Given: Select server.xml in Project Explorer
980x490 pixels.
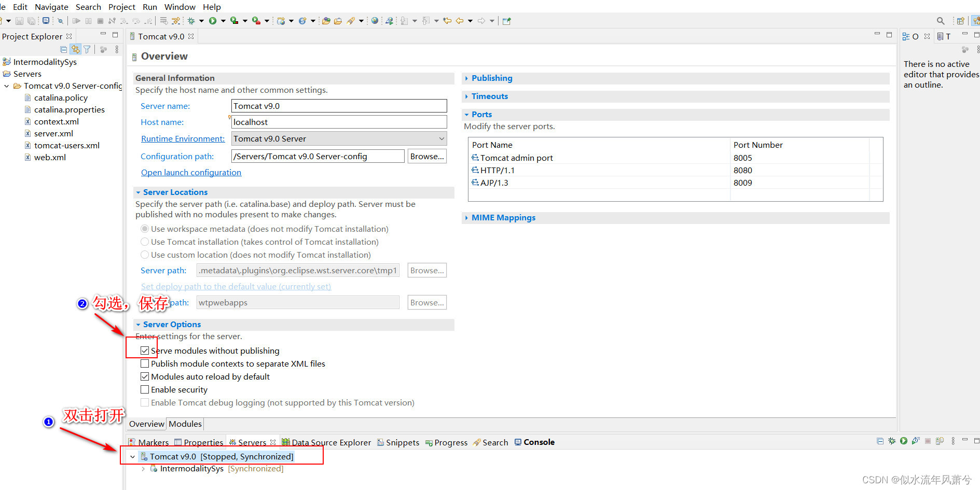Looking at the screenshot, I should click(53, 133).
